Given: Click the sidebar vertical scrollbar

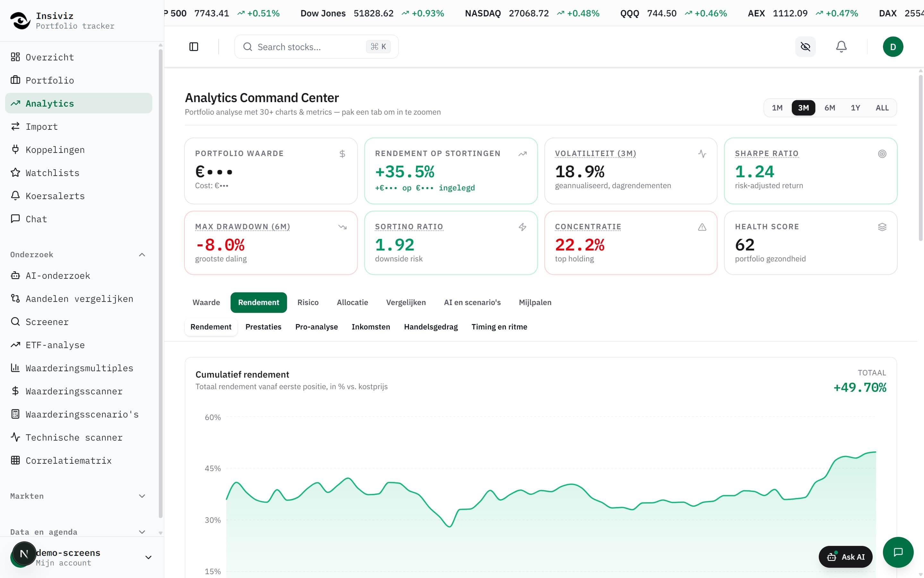Looking at the screenshot, I should tap(160, 283).
